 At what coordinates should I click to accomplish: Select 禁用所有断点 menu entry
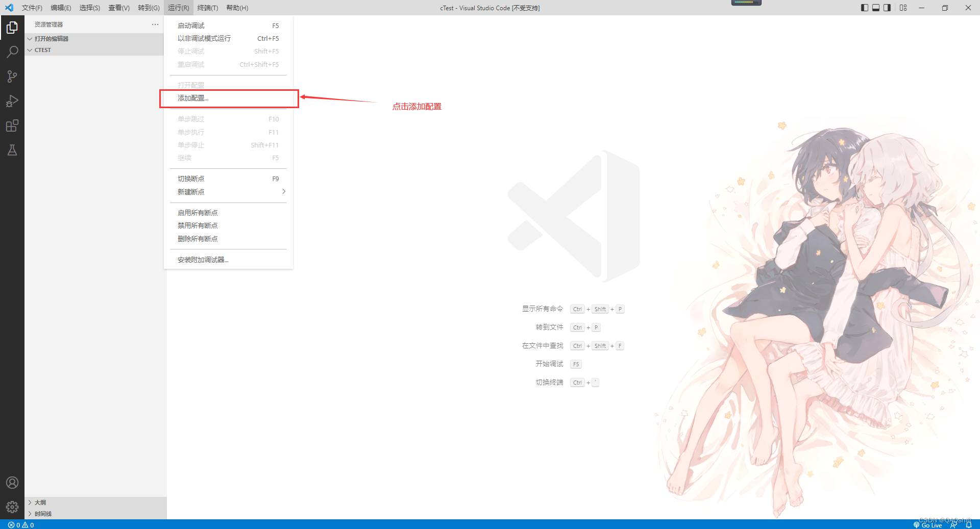point(228,225)
